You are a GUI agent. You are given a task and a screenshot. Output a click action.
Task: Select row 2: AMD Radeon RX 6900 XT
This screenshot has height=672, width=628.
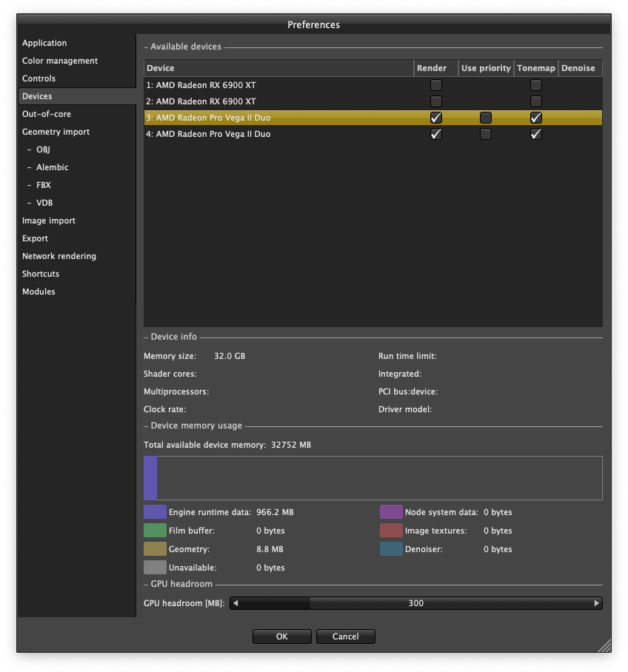click(373, 101)
